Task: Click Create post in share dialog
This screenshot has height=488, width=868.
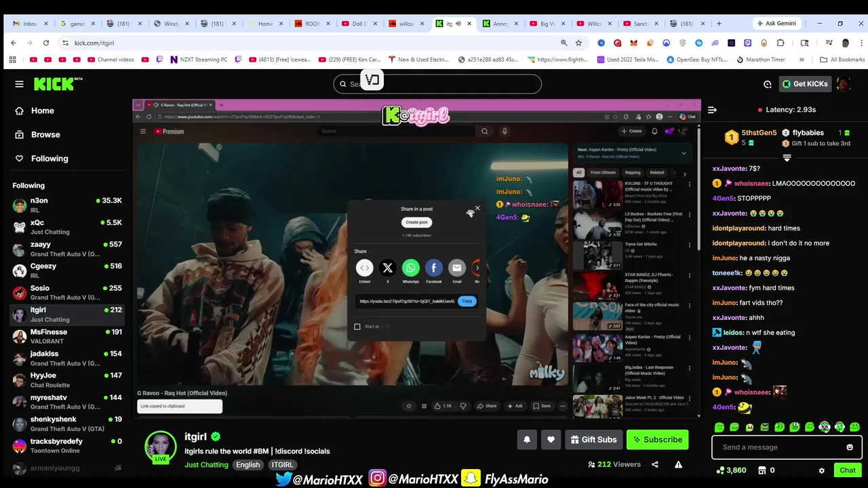Action: tap(416, 222)
